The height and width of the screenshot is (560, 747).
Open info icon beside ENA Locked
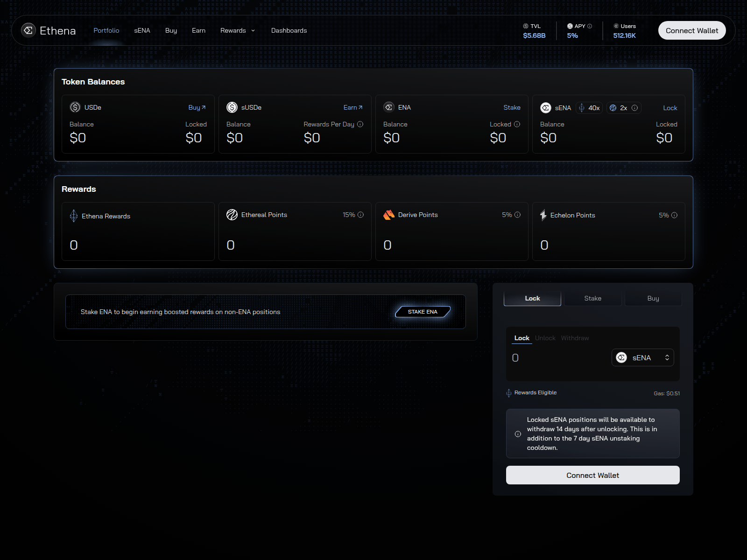pyautogui.click(x=517, y=124)
